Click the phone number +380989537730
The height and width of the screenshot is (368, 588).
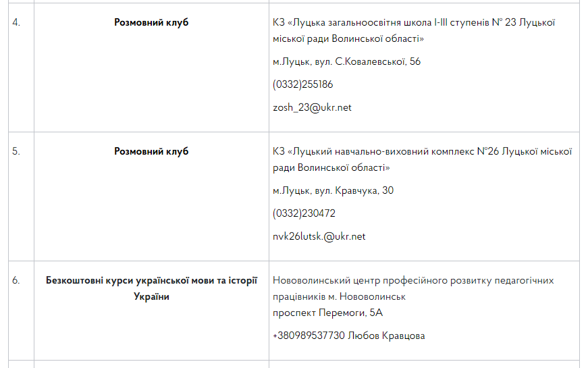tap(309, 336)
